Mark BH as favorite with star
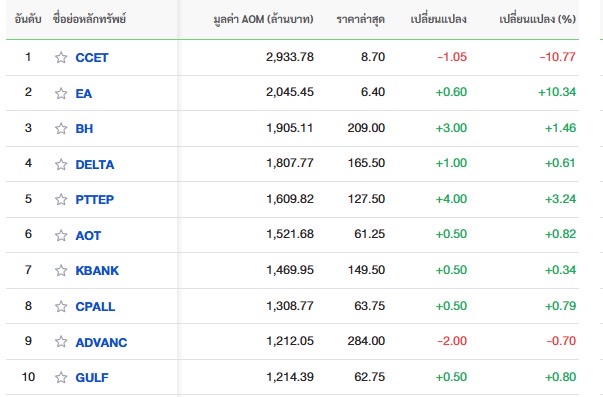Viewport: 603px width, 397px height. click(61, 128)
